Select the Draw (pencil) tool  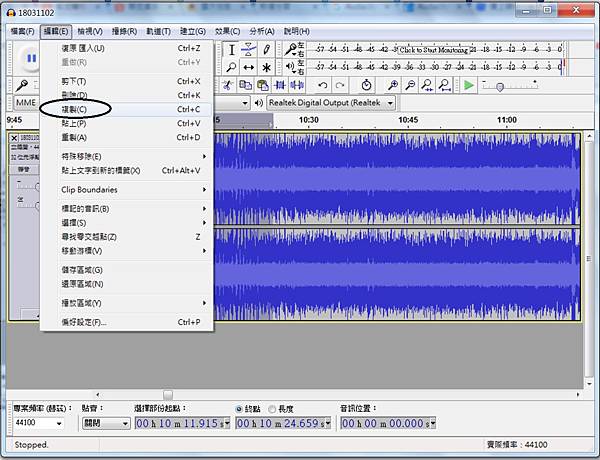pos(268,49)
